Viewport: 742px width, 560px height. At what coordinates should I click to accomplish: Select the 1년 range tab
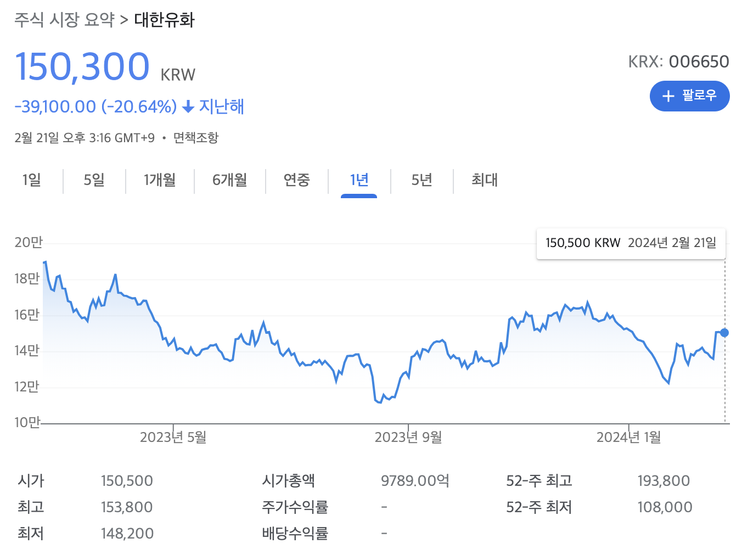[359, 180]
